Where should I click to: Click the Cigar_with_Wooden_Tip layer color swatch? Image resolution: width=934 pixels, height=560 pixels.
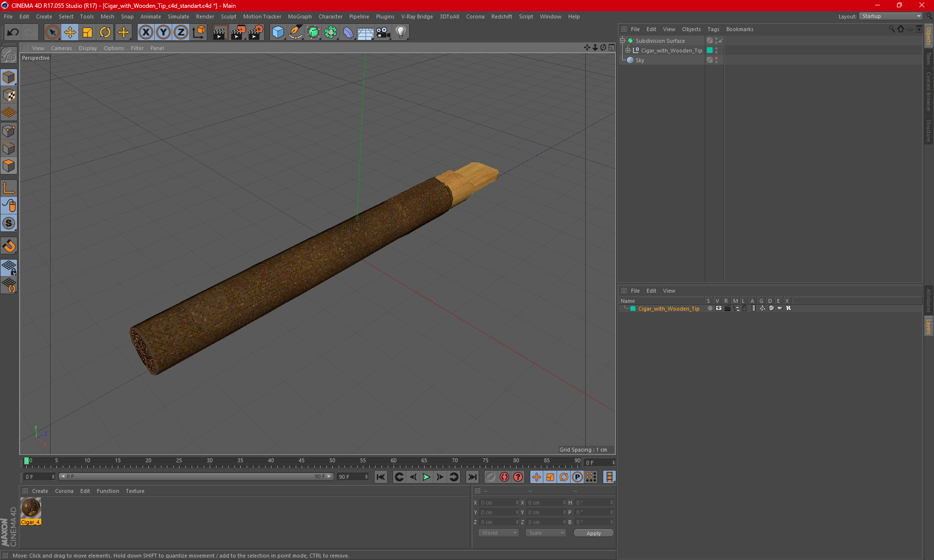click(633, 309)
